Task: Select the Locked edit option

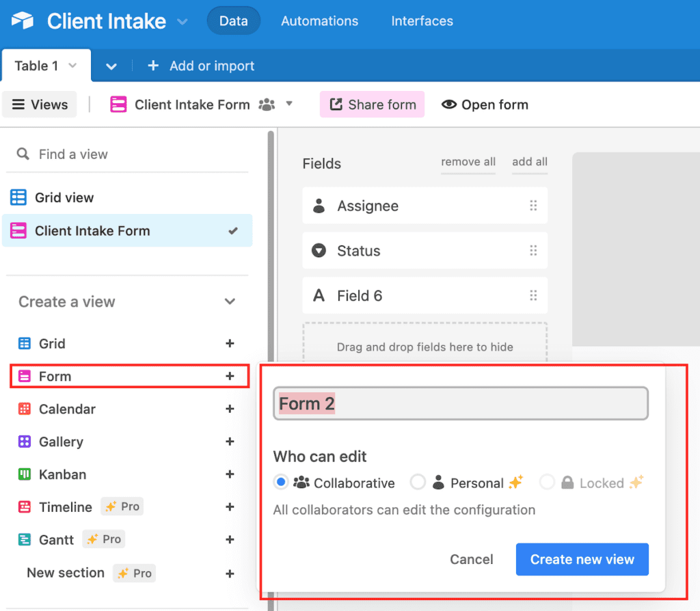Action: [548, 482]
